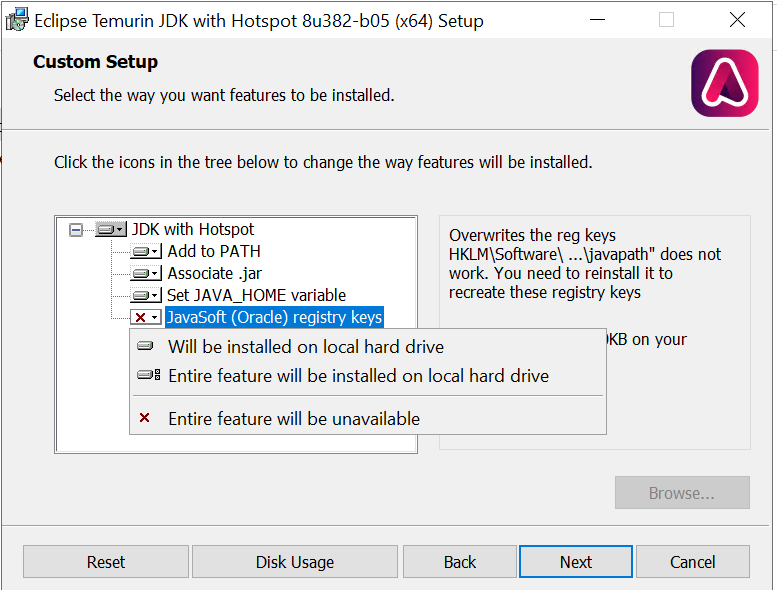Image resolution: width=777 pixels, height=590 pixels.
Task: Click the Adoptium logo image
Action: pos(725,83)
